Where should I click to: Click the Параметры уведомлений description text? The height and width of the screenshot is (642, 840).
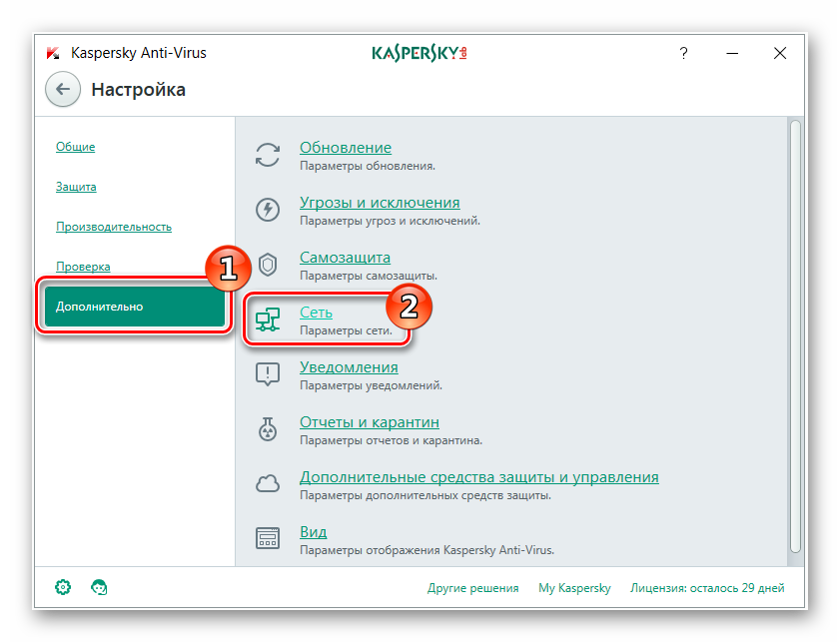(x=372, y=385)
